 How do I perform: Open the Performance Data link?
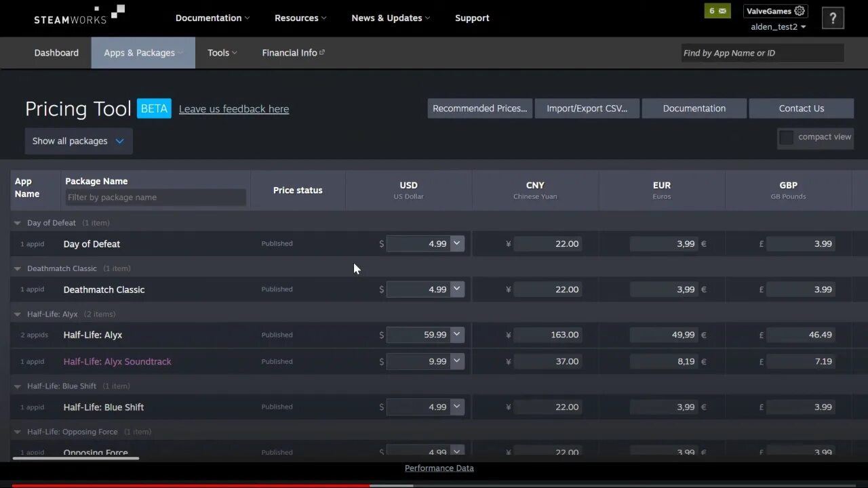[x=439, y=468]
